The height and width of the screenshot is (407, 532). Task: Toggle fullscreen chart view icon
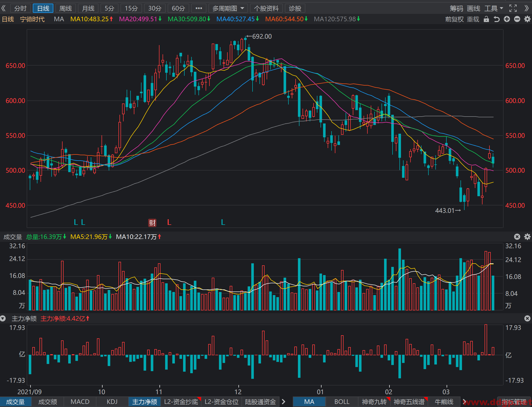(513, 8)
